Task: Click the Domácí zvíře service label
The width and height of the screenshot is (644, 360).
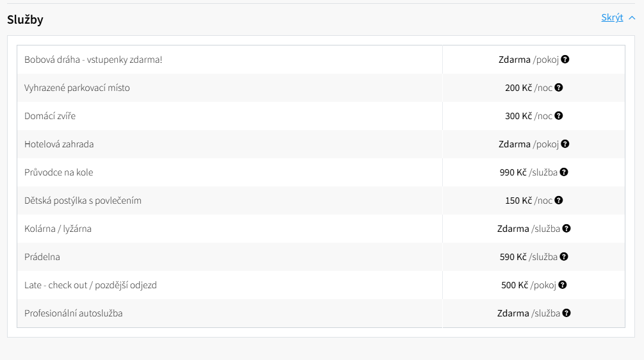Action: pos(50,116)
